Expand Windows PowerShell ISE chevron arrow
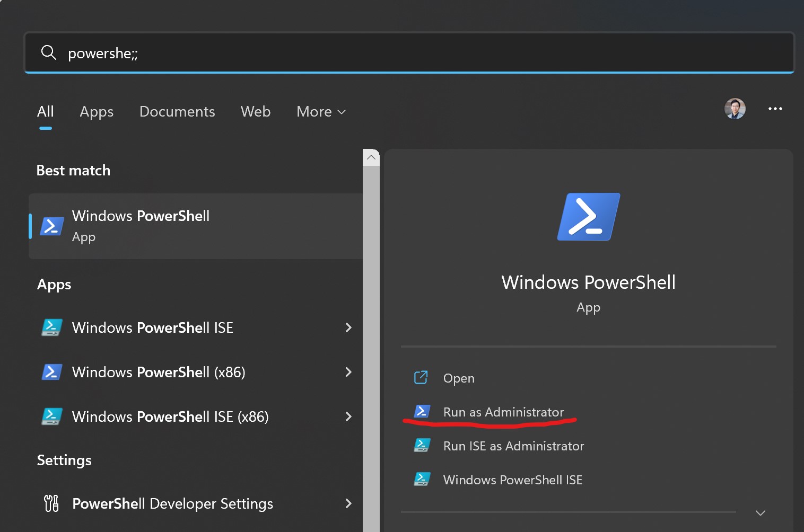The image size is (804, 532). pos(348,327)
